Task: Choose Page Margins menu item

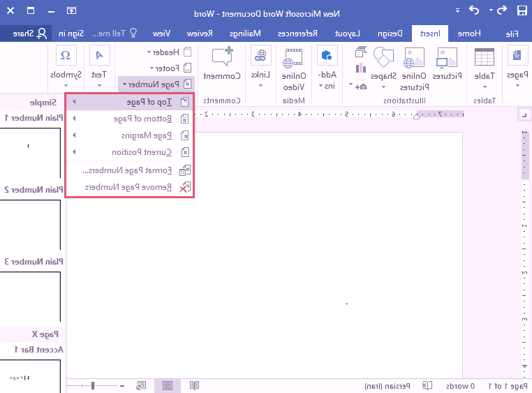Action: tap(130, 135)
